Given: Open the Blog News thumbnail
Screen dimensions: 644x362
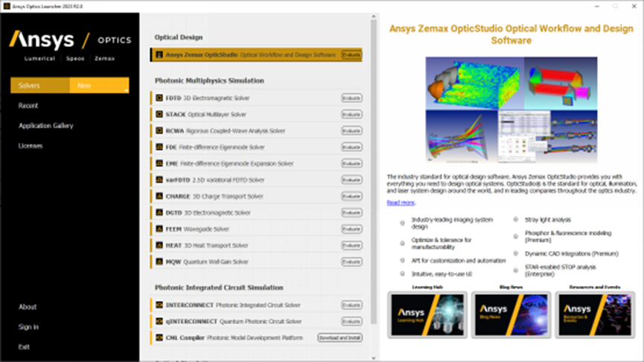Looking at the screenshot, I should (x=510, y=316).
